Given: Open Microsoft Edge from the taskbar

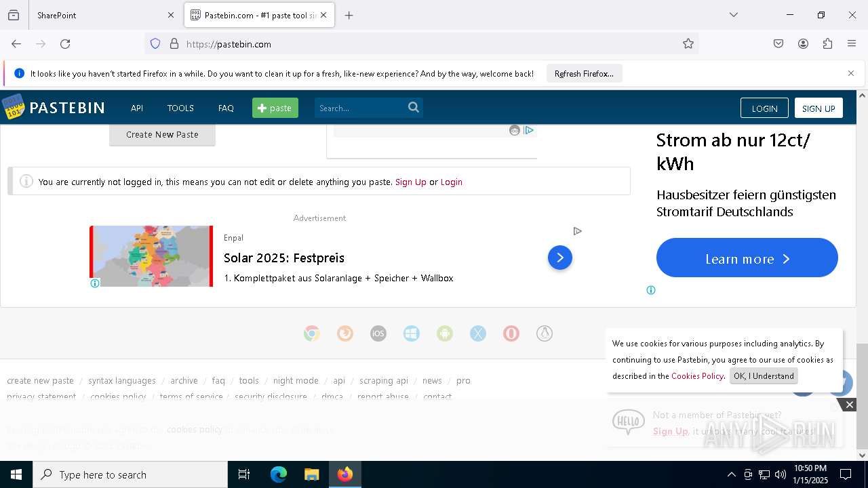Looking at the screenshot, I should tap(279, 474).
